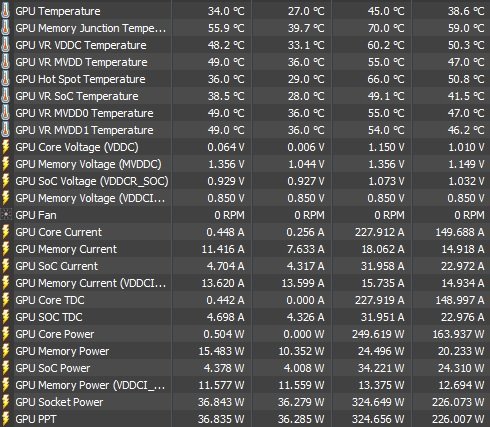Click the thermometer icon for GPU VR SoC Temperature
This screenshot has height=427, width=490.
click(x=5, y=96)
